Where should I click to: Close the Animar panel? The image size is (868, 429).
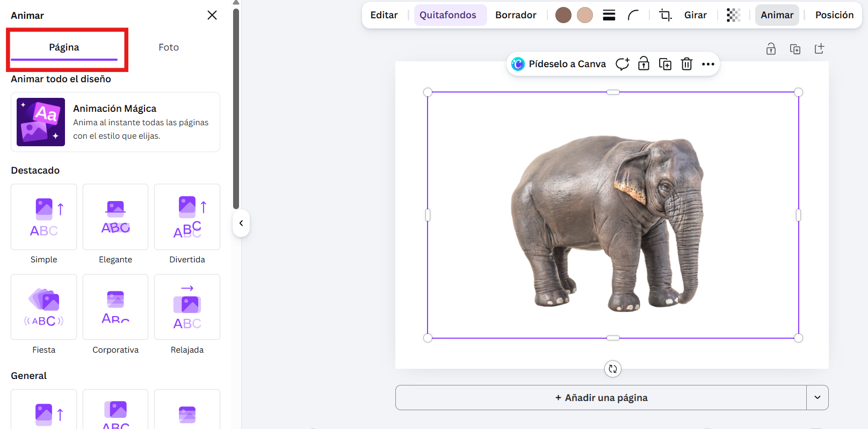point(212,15)
